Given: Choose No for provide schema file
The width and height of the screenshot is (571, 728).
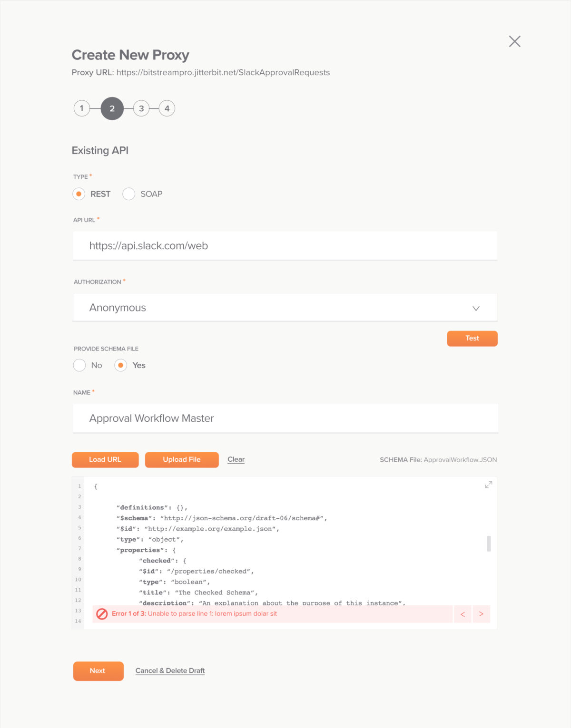Looking at the screenshot, I should (x=79, y=365).
